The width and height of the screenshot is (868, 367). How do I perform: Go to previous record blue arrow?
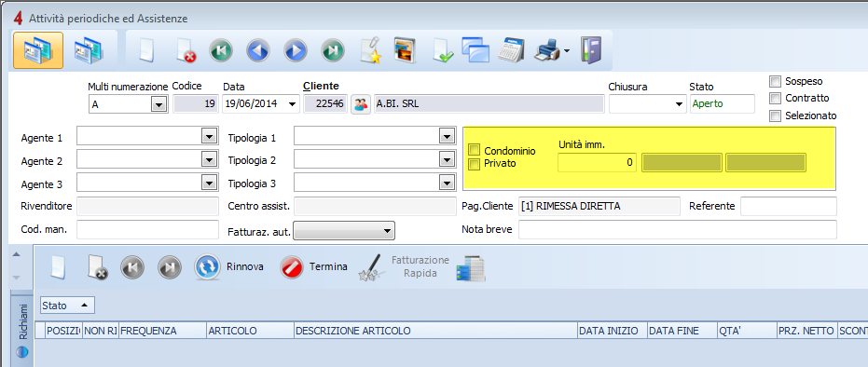[258, 51]
